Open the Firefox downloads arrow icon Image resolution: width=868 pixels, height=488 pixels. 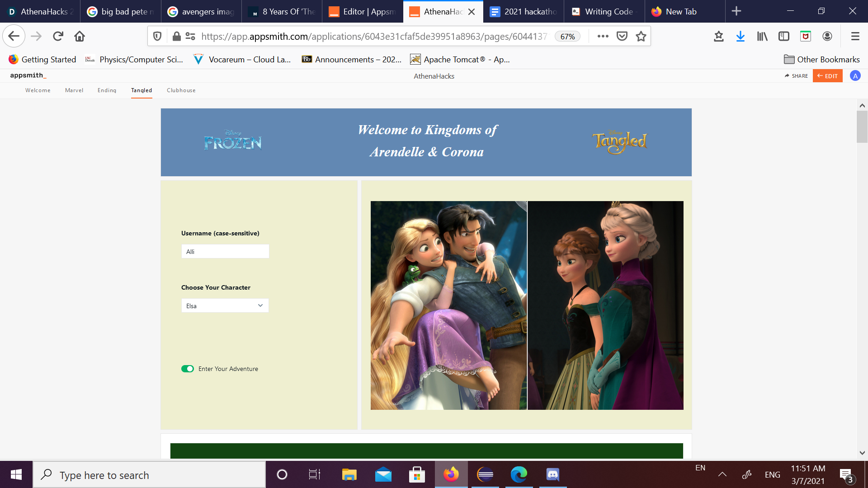(x=740, y=36)
